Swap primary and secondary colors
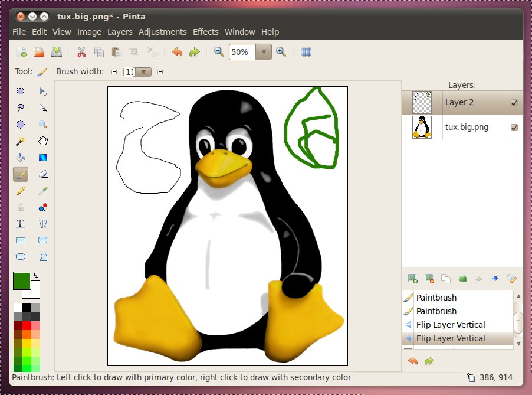This screenshot has width=532, height=395. (x=36, y=276)
